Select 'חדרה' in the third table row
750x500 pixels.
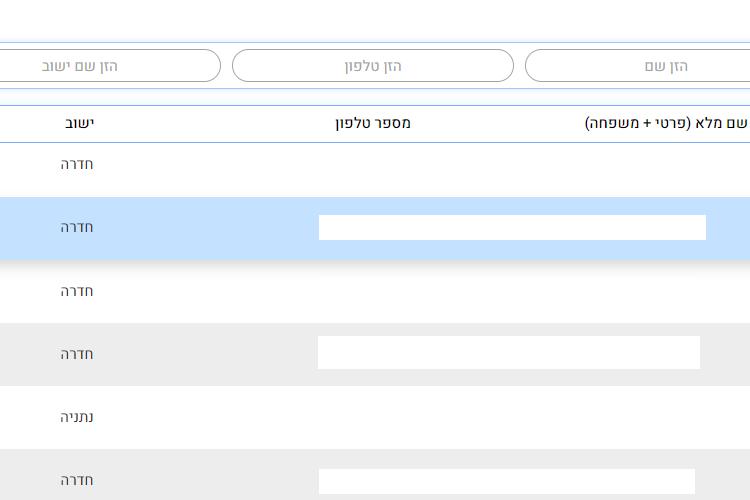click(x=77, y=291)
